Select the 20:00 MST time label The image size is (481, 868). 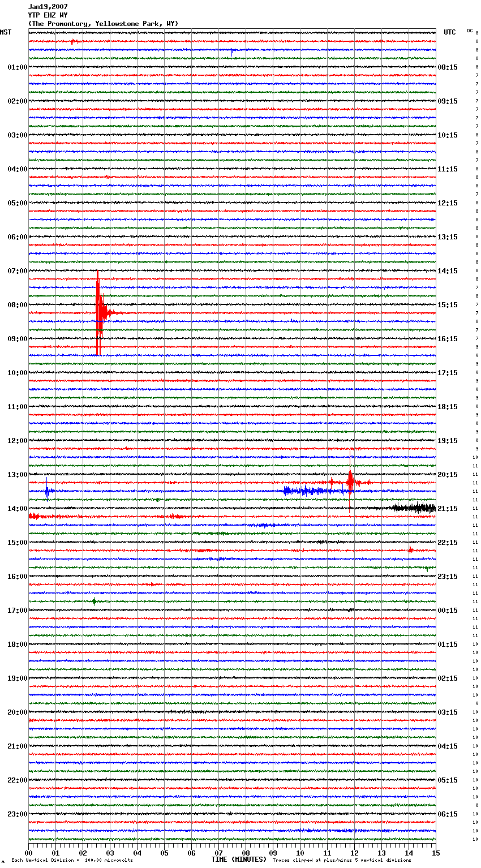pyautogui.click(x=17, y=712)
